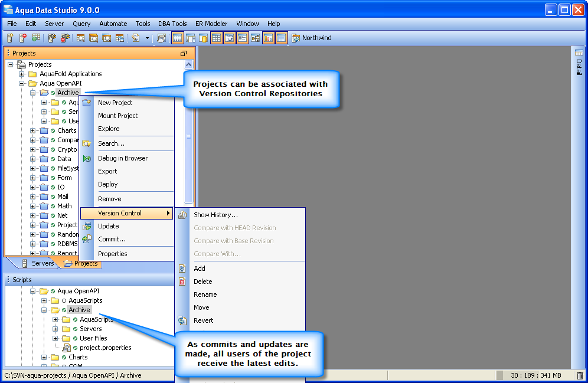
Task: Click the Add icon in Version Control submenu
Action: (x=182, y=269)
